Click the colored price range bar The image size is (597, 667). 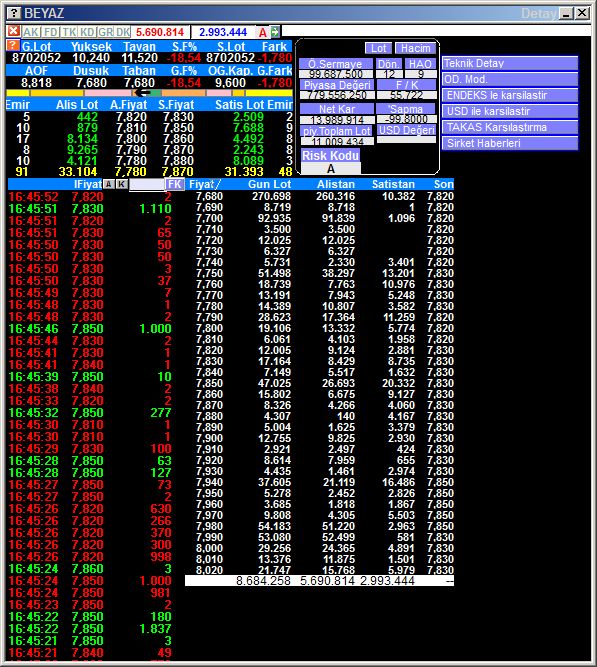tap(149, 93)
